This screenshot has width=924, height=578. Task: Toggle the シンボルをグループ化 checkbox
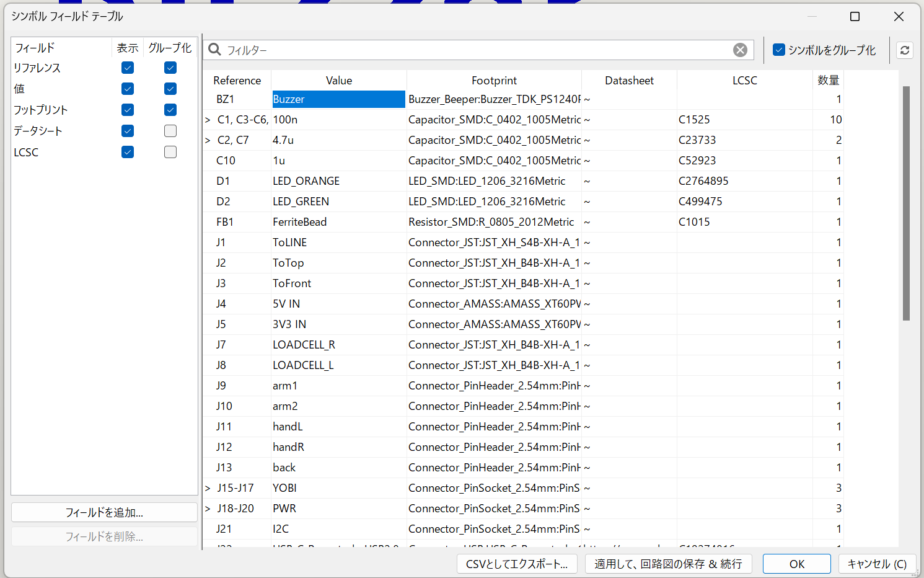click(779, 50)
